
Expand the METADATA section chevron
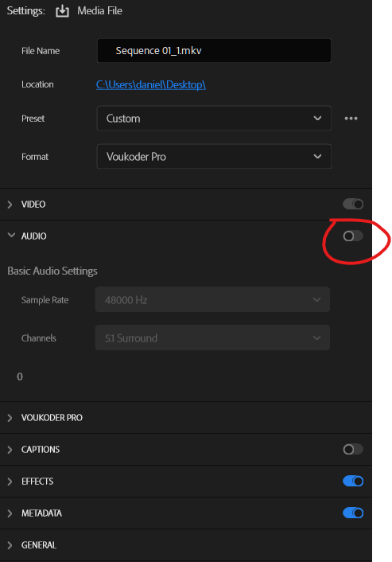point(10,513)
